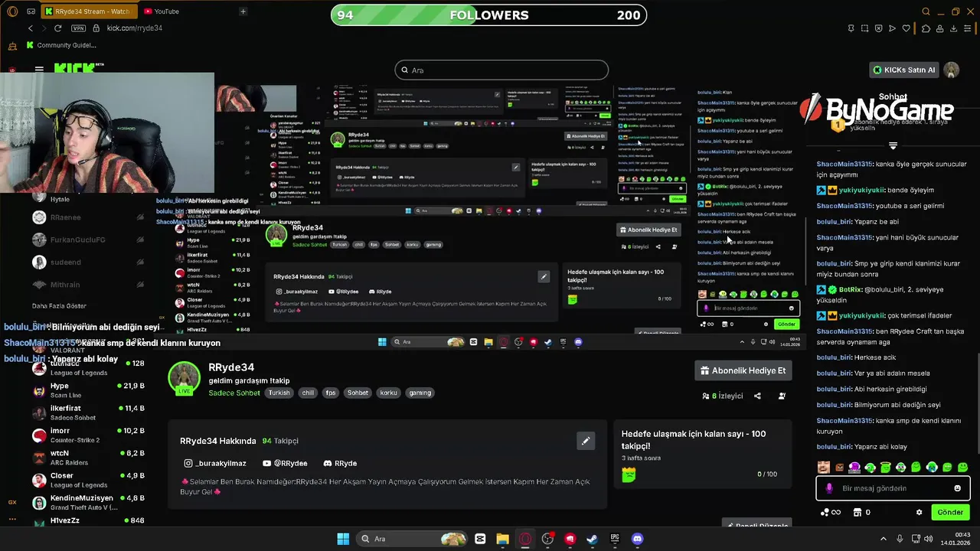The width and height of the screenshot is (980, 551).
Task: Focus the Kick 'Ara' search box
Action: (x=501, y=70)
